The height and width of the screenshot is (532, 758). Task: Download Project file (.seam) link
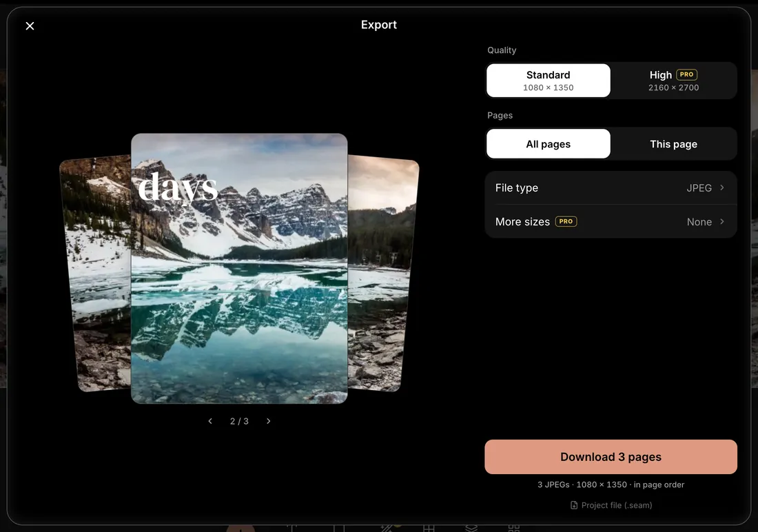point(611,505)
